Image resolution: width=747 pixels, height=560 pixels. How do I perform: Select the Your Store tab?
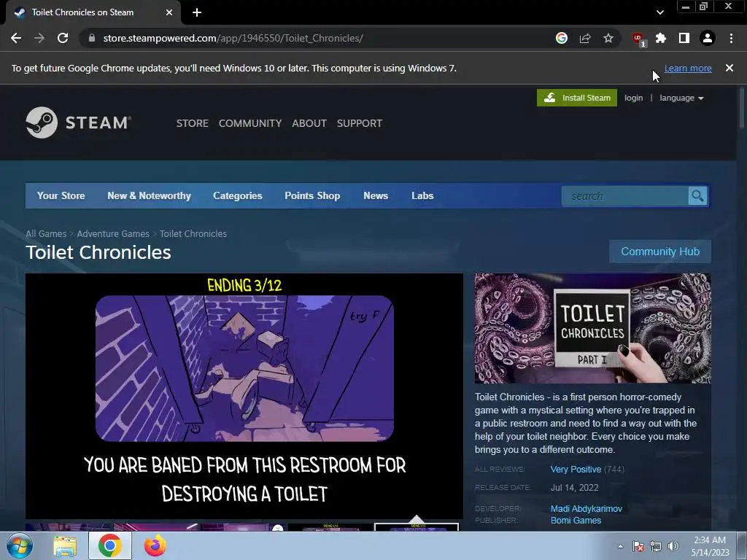click(x=61, y=195)
